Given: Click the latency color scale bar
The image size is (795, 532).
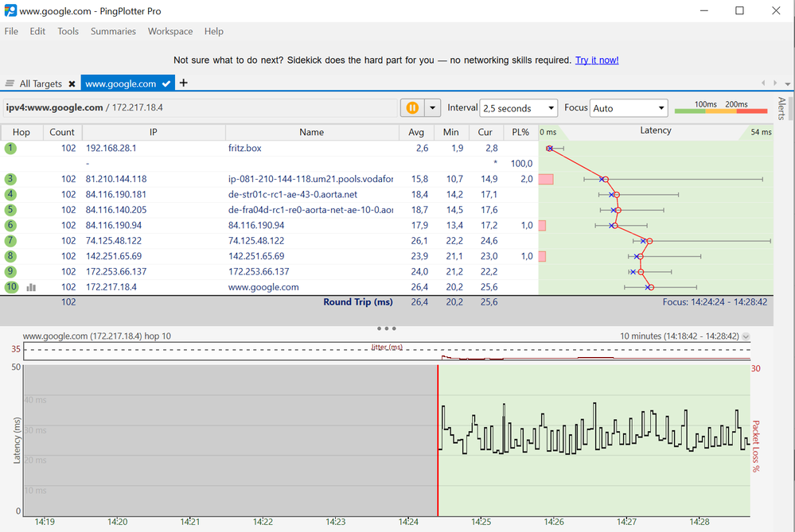Looking at the screenshot, I should click(721, 113).
